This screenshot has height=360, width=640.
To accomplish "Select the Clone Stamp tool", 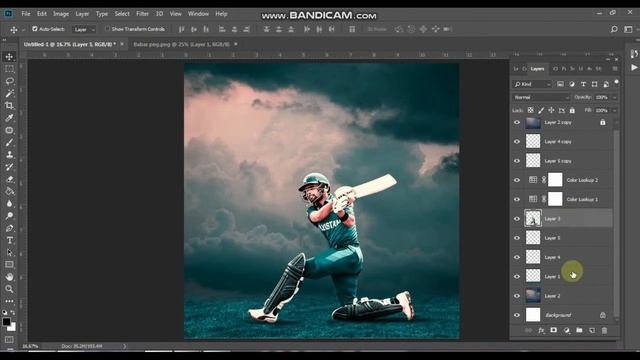I will (x=9, y=155).
